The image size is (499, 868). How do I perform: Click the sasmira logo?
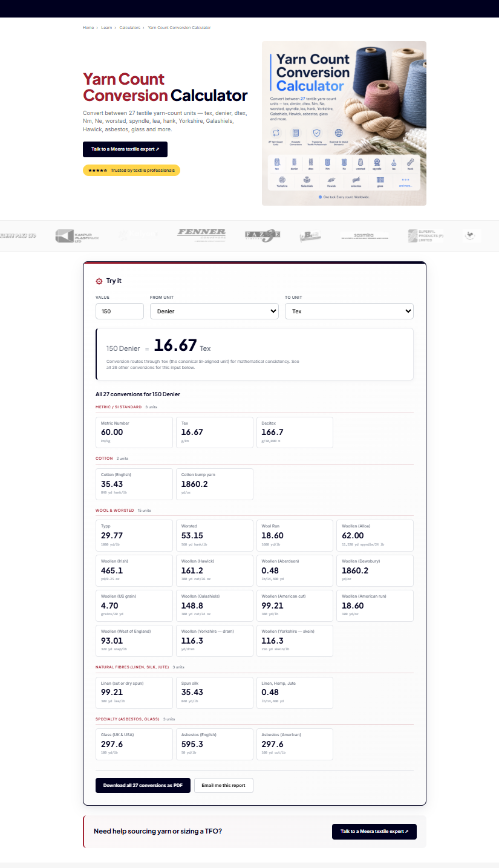pyautogui.click(x=364, y=236)
